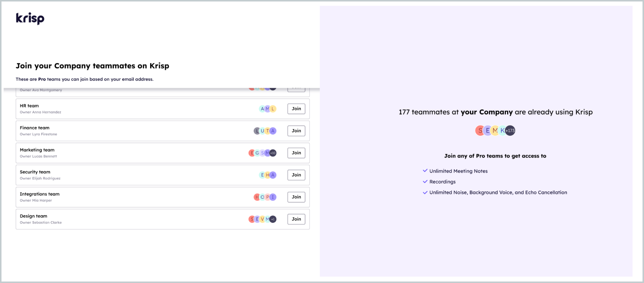Click 'Owner Elijah Rodriguez' text

tap(40, 178)
